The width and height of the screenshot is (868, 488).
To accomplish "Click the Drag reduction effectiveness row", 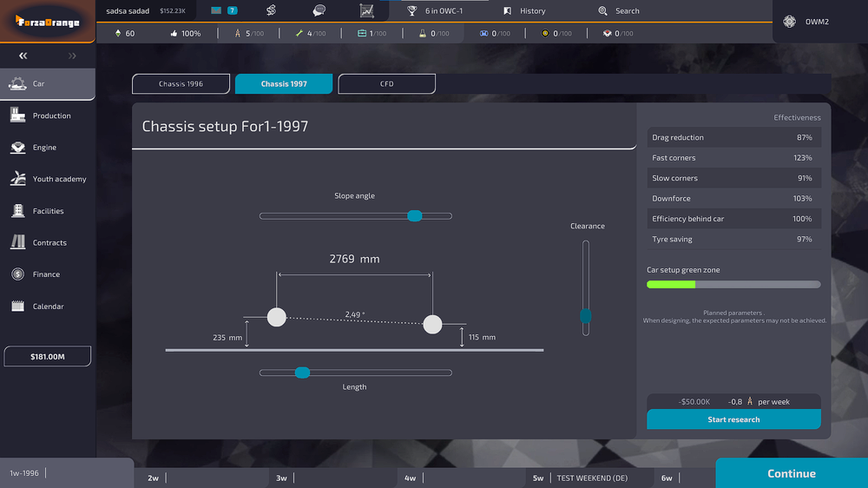I will click(x=733, y=137).
